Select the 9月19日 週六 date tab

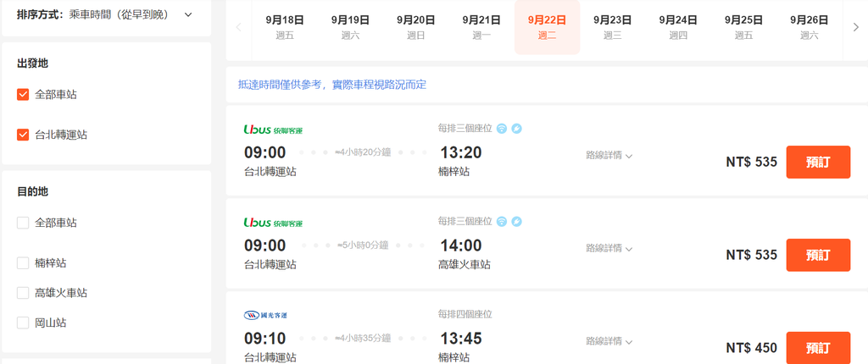[350, 28]
